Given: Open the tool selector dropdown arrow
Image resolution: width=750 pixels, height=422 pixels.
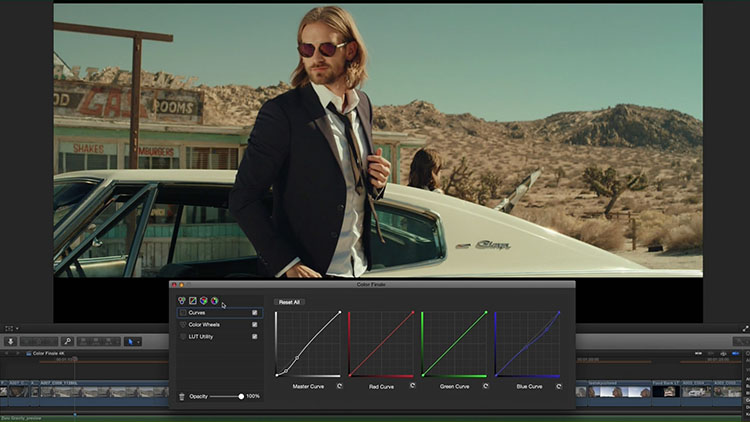Looking at the screenshot, I should [138, 342].
